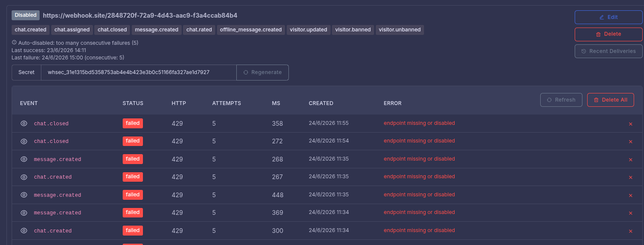The height and width of the screenshot is (245, 644).
Task: Click HTTP 429 code in the 369 ms row
Action: [x=177, y=213]
